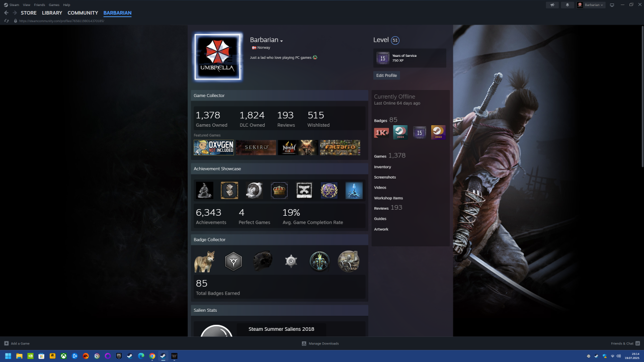Reload the page with the refresh icon
Image resolution: width=644 pixels, height=362 pixels.
pos(7,21)
